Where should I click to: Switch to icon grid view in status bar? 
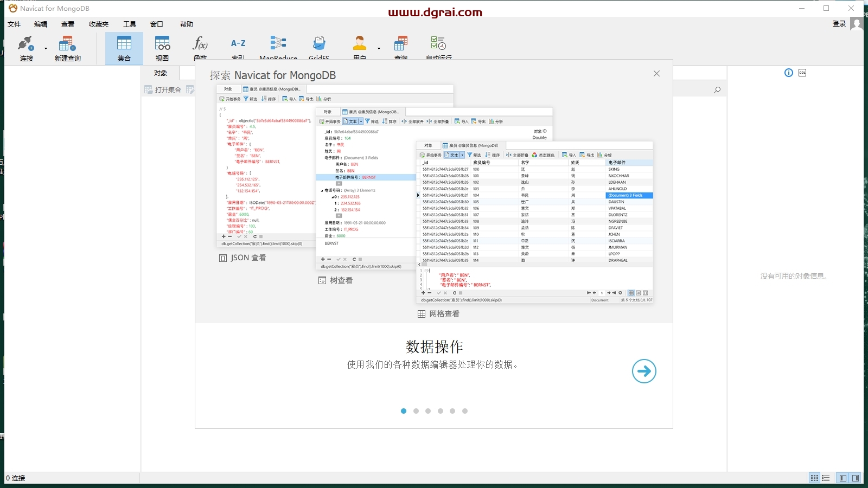click(x=814, y=478)
